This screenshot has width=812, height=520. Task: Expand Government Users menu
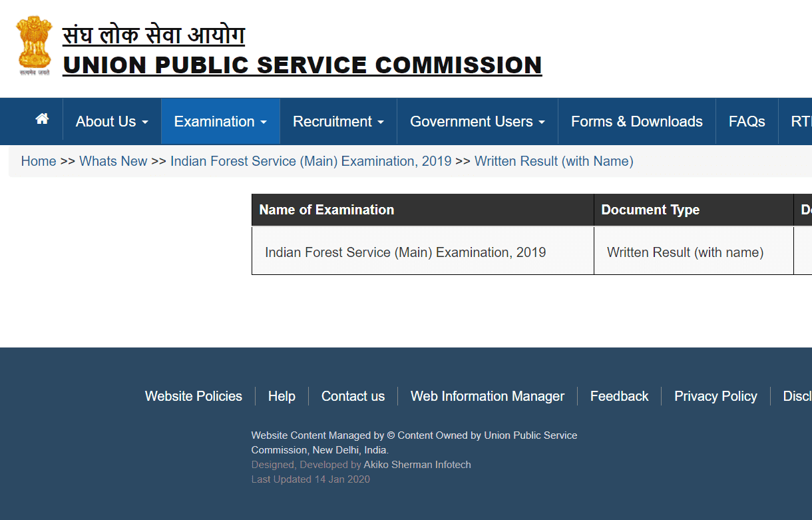[477, 121]
